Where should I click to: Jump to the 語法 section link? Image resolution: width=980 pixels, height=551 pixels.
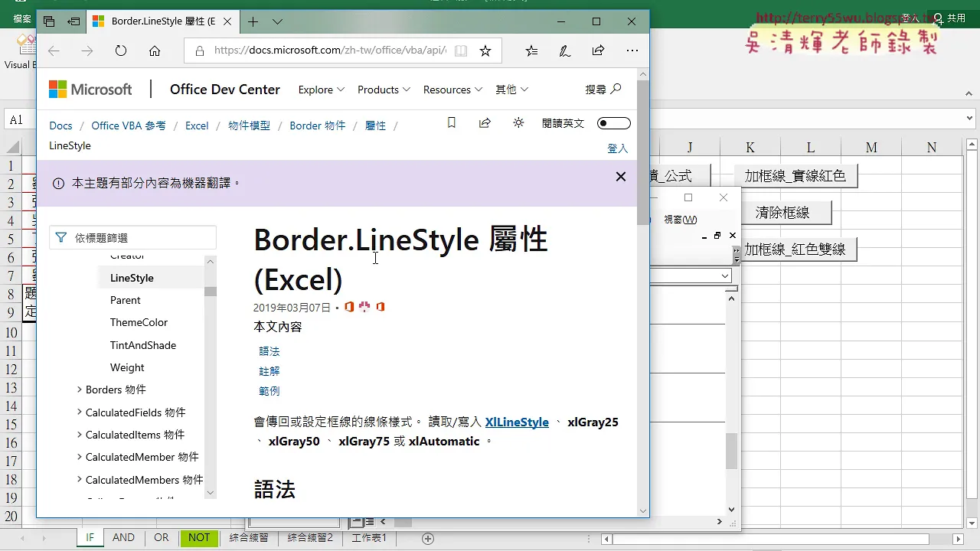click(x=269, y=351)
